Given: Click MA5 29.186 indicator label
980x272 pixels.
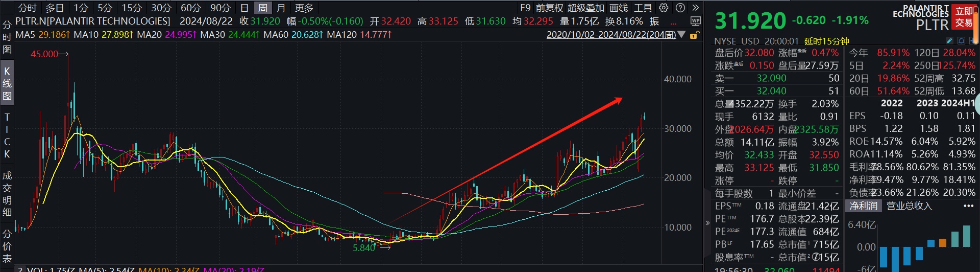Looking at the screenshot, I should [x=42, y=35].
